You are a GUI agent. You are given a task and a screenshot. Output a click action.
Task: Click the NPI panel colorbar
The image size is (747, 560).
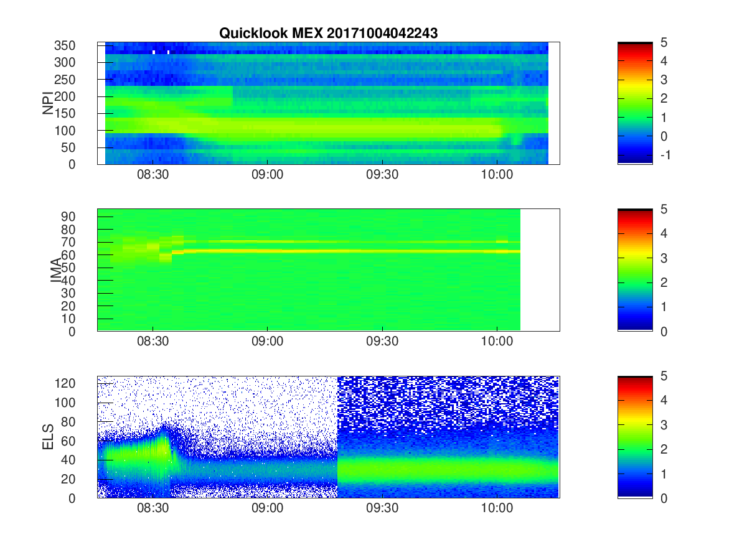coord(635,103)
